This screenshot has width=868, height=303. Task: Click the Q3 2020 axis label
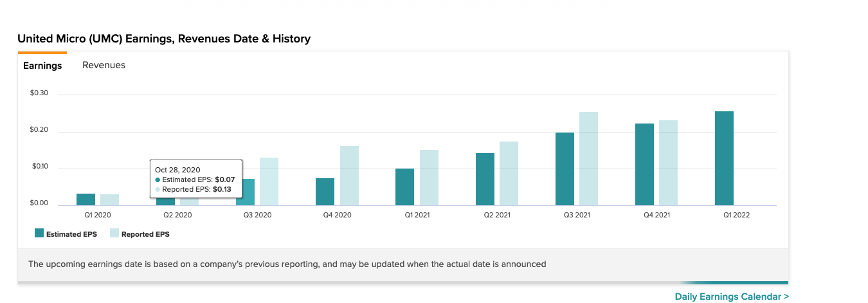(257, 216)
